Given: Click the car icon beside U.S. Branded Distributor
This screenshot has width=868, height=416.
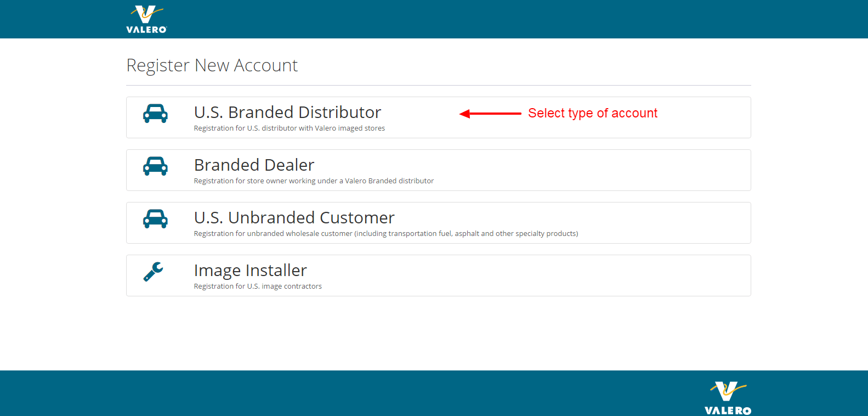Looking at the screenshot, I should coord(155,113).
